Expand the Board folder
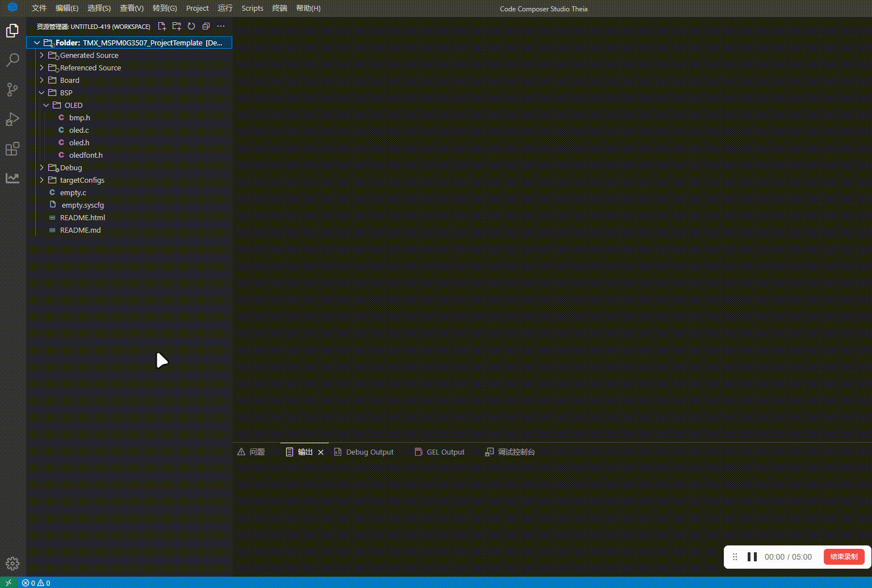The width and height of the screenshot is (872, 588). tap(41, 80)
